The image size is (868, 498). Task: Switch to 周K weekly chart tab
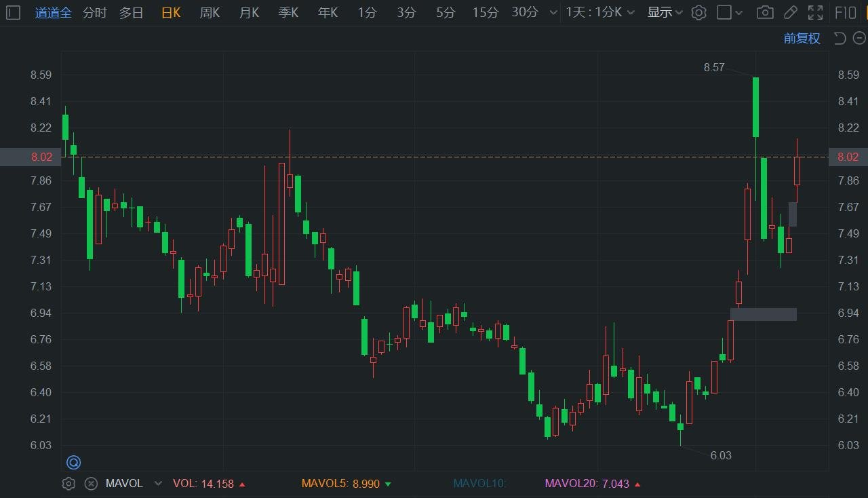pos(210,12)
